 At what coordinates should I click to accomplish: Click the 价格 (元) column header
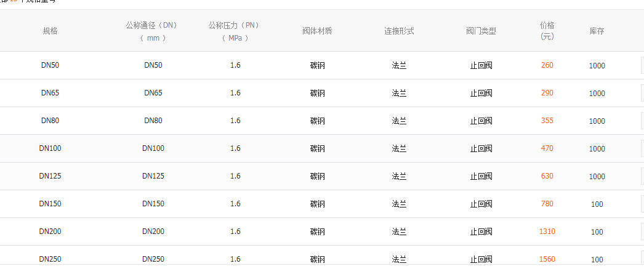coord(547,31)
